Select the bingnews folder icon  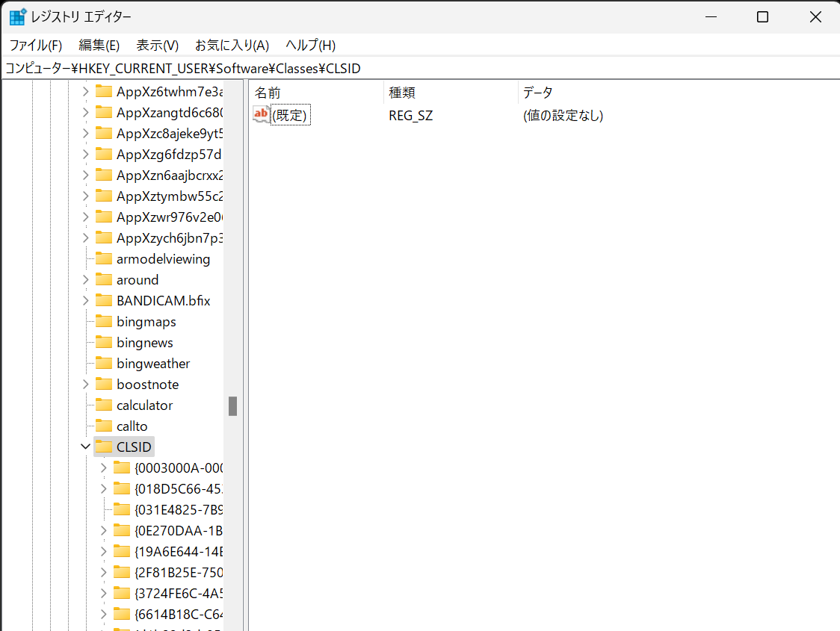(x=103, y=342)
